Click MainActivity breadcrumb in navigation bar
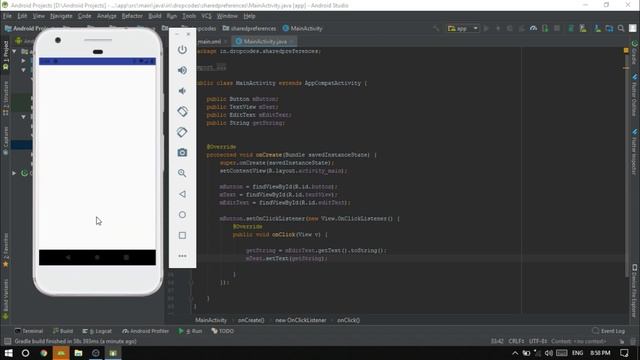The width and height of the screenshot is (640, 360). click(302, 29)
